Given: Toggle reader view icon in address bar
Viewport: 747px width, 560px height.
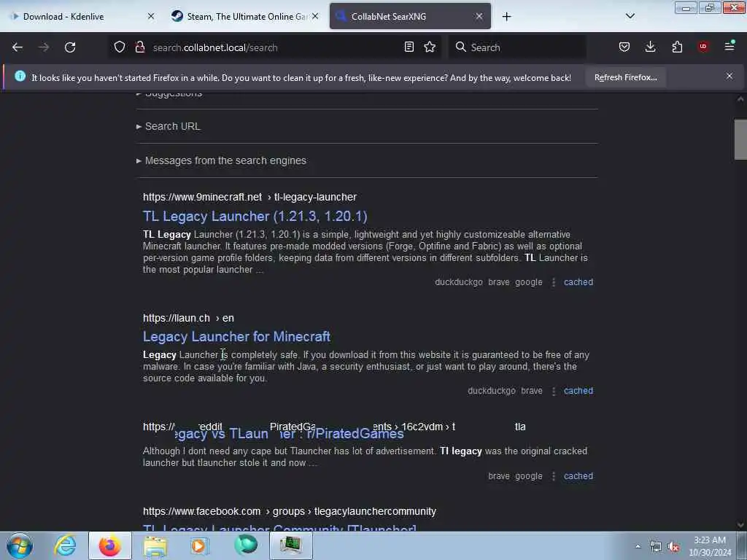Looking at the screenshot, I should coord(409,47).
